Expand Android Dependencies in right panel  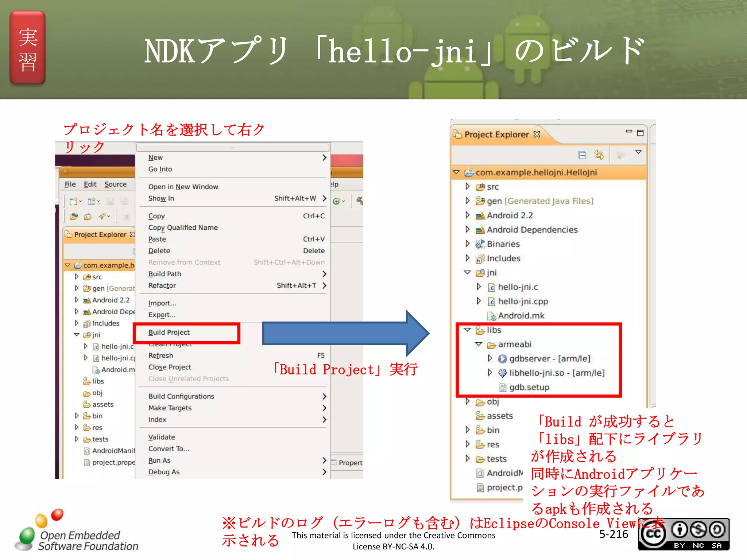(x=467, y=229)
